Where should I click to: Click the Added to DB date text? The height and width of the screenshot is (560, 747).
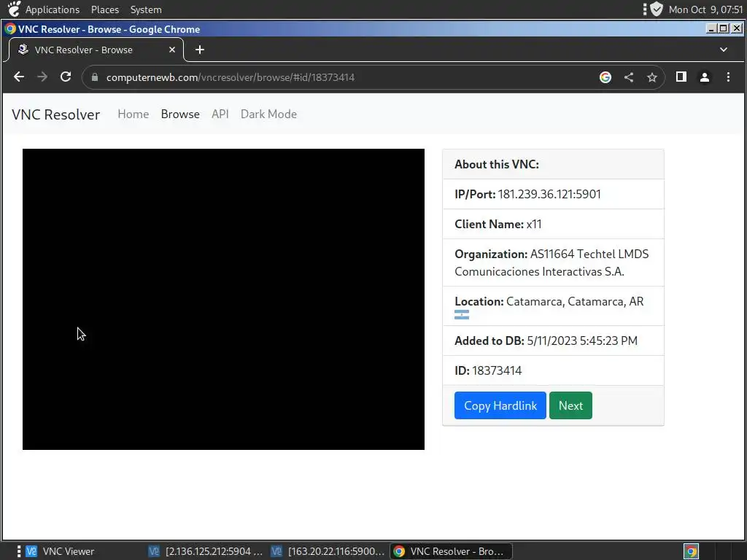tap(546, 341)
